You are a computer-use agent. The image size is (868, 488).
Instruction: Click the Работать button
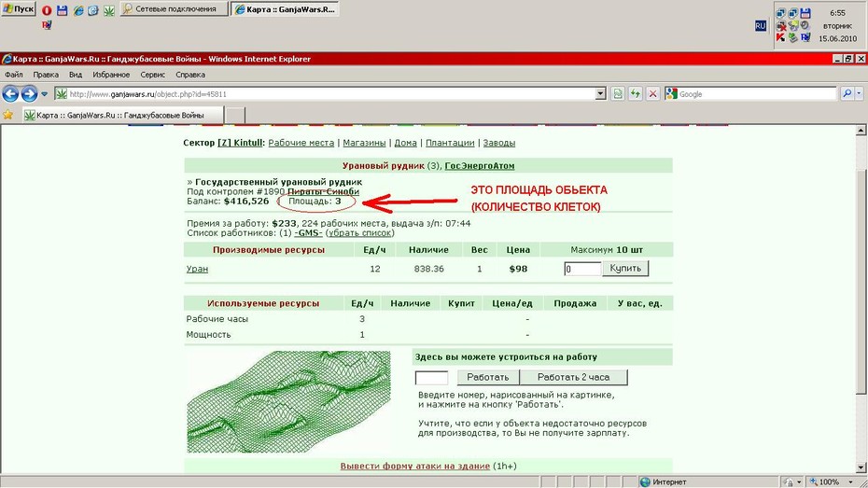coord(488,377)
